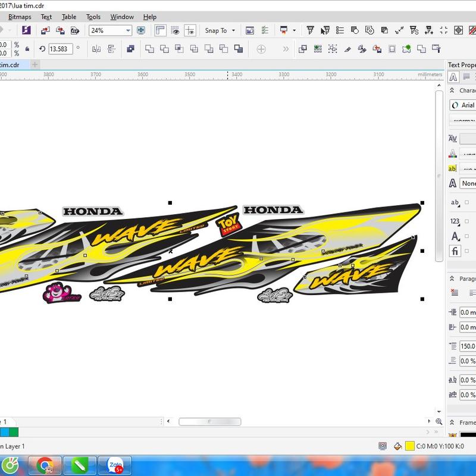Click the Import file icon
This screenshot has height=476, width=476.
tap(45, 30)
